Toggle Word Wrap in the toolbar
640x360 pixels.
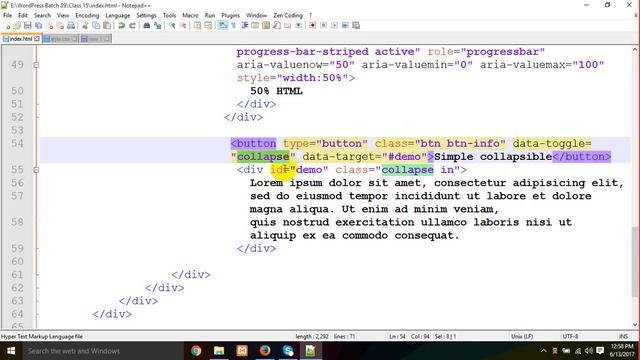coord(222,25)
